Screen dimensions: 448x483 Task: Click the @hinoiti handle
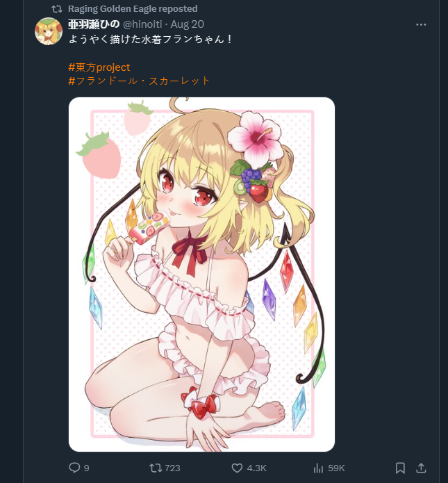[x=142, y=24]
